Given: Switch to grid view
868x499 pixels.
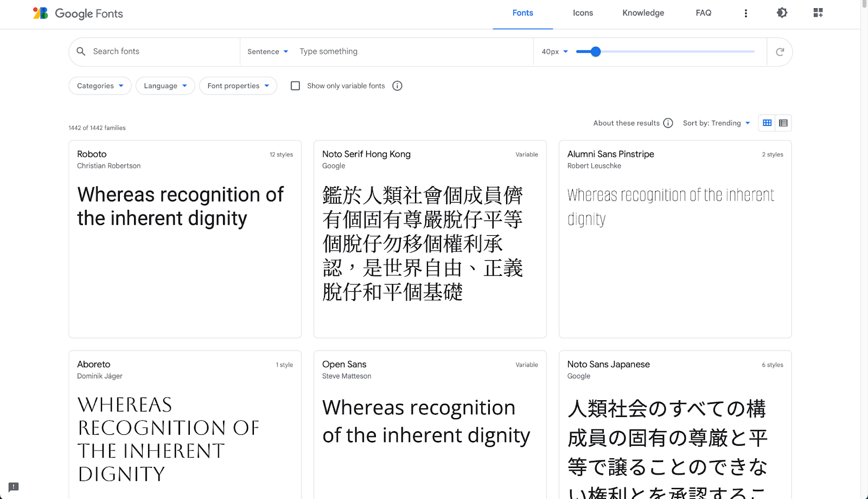Looking at the screenshot, I should [767, 123].
